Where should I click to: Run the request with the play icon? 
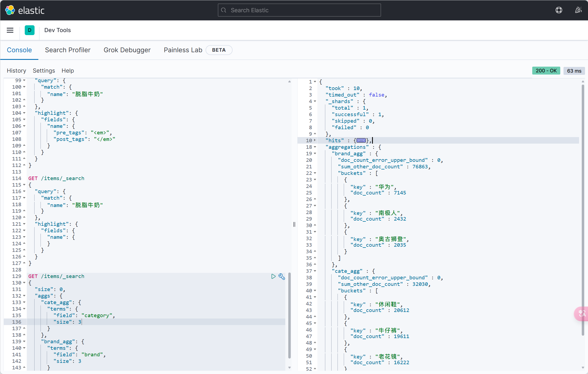coord(273,276)
